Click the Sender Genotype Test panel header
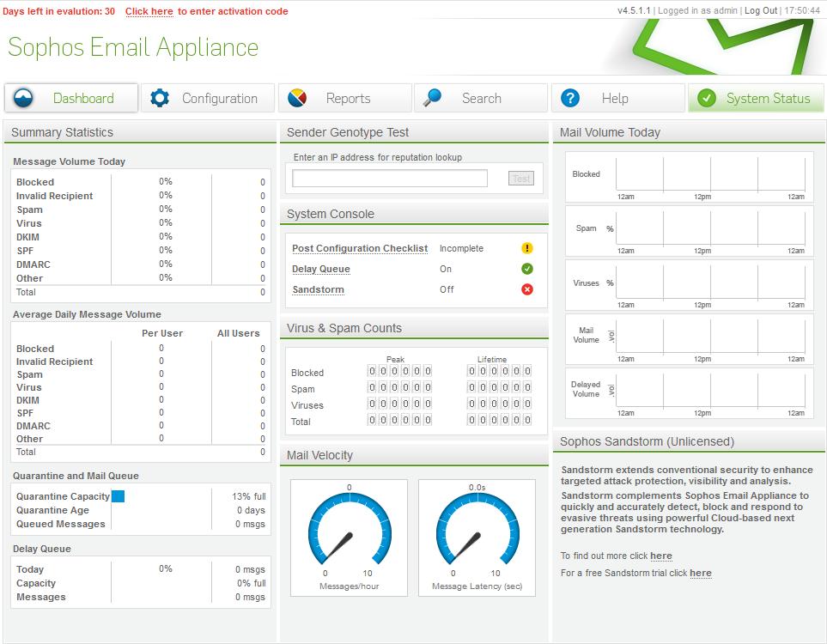 (x=415, y=132)
